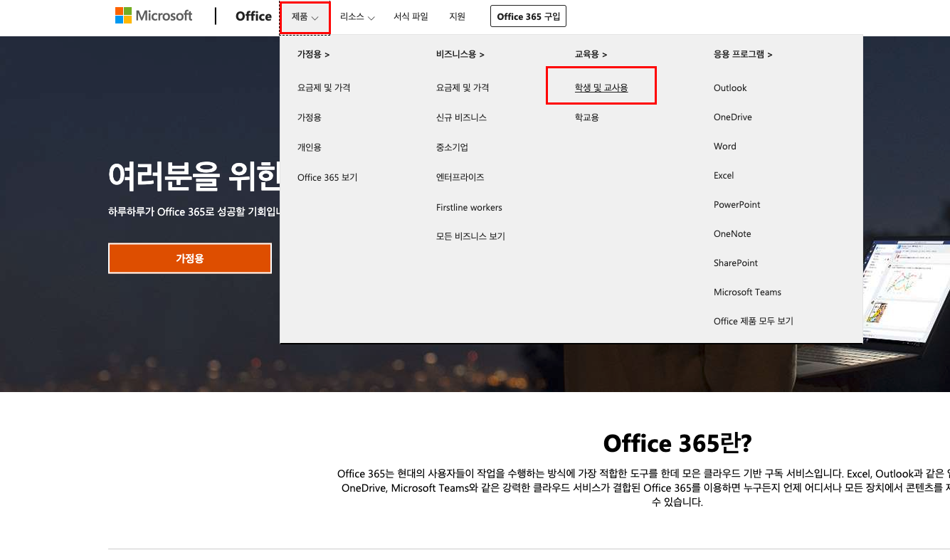Open the Office home link
Image resolution: width=950 pixels, height=560 pixels.
[x=253, y=16]
